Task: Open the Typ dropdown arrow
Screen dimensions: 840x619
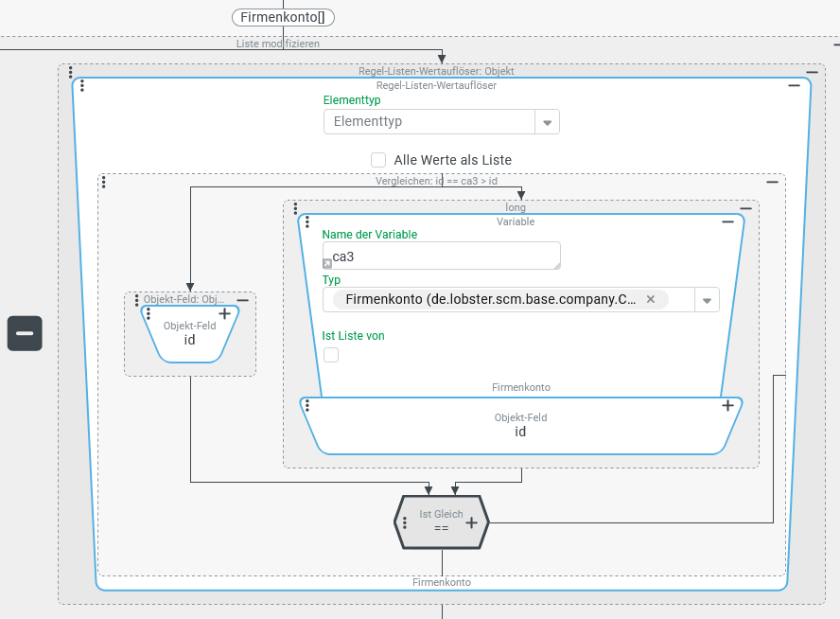Action: tap(707, 300)
